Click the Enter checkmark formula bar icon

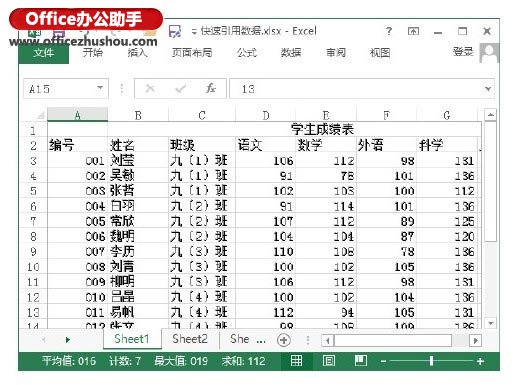tap(181, 89)
